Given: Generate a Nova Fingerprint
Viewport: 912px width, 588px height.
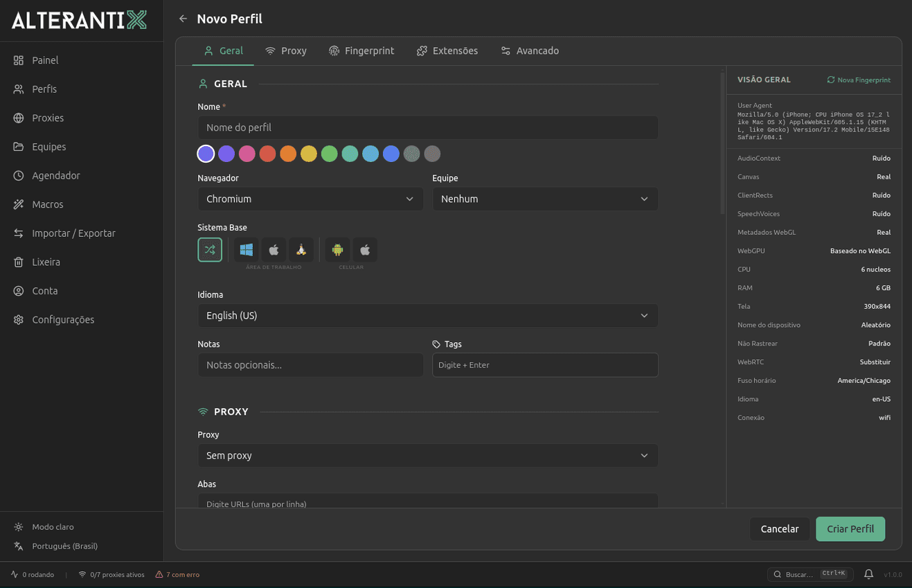Looking at the screenshot, I should [x=859, y=80].
